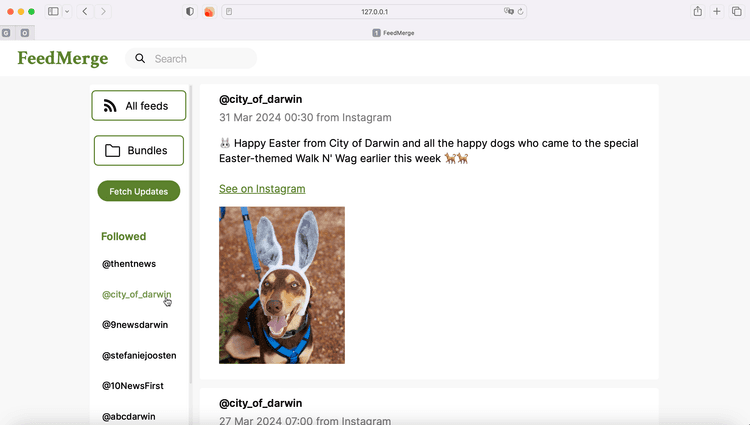Open a new tab with the plus icon
The image size is (750, 425).
(x=717, y=11)
